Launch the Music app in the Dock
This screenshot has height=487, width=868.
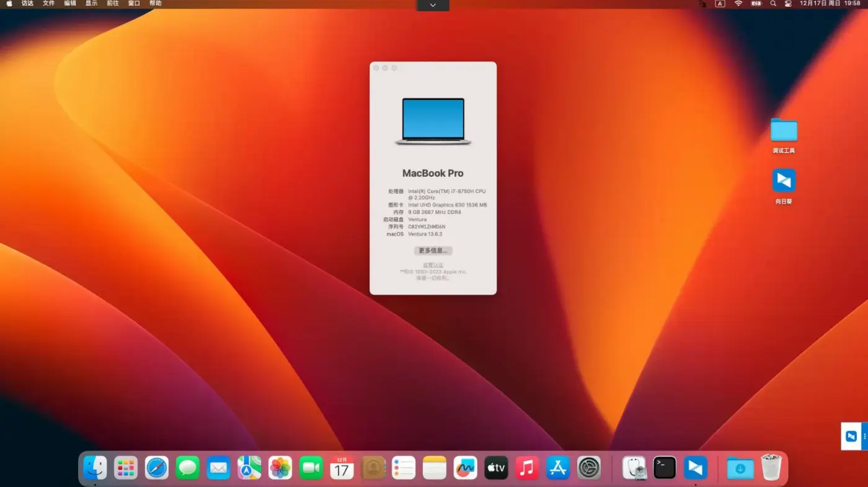click(x=527, y=468)
